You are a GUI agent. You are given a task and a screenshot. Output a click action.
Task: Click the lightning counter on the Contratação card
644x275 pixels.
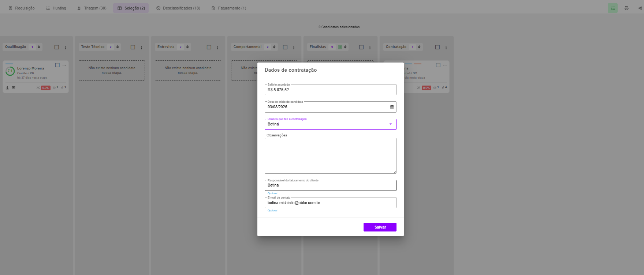click(444, 88)
